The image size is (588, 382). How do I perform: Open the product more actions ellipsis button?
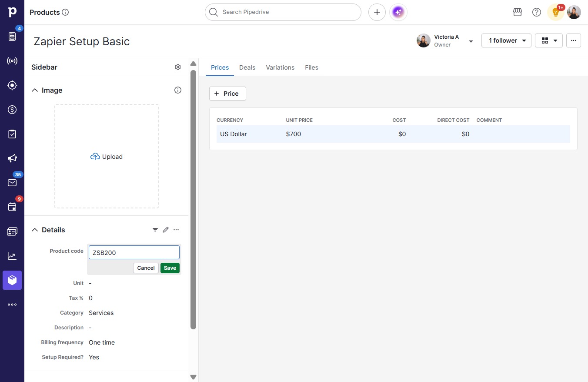tap(574, 40)
